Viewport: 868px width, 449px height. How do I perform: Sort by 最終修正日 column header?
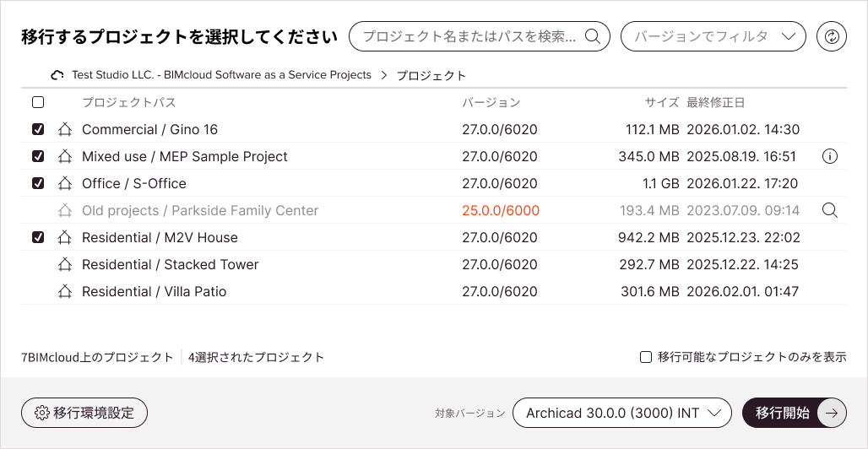pos(716,102)
